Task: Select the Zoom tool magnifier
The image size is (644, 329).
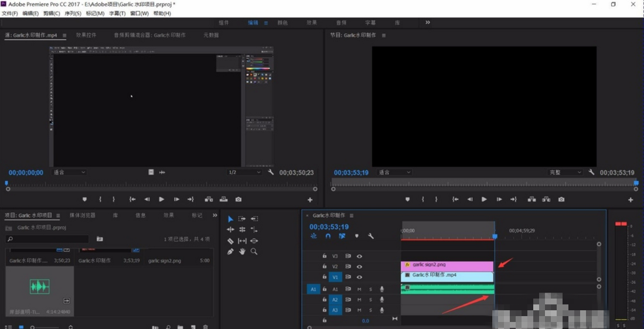Action: pyautogui.click(x=254, y=252)
